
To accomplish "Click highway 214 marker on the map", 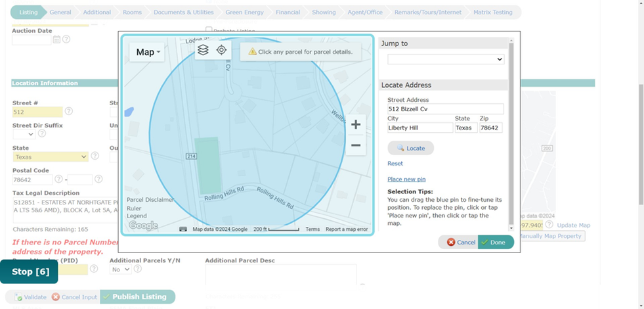I will pos(190,156).
